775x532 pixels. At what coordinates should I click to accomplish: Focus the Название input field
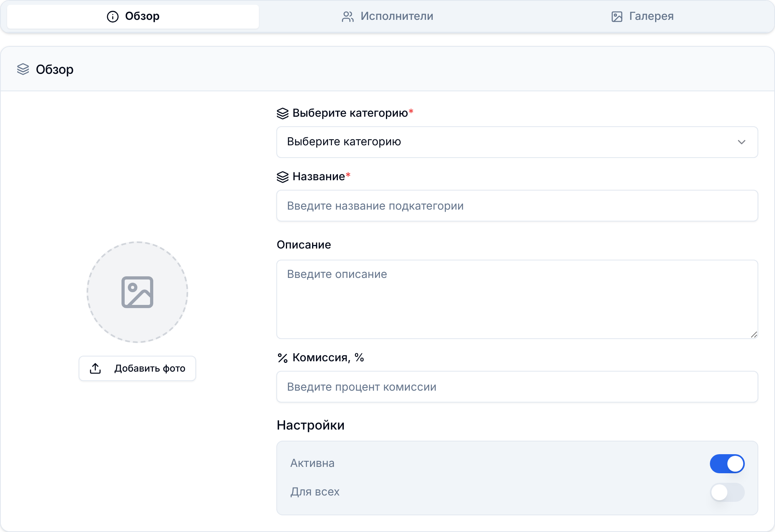pyautogui.click(x=517, y=206)
